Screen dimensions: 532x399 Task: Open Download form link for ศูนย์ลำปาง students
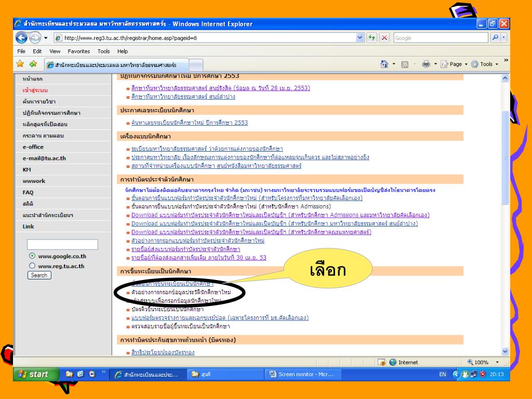coord(274,223)
